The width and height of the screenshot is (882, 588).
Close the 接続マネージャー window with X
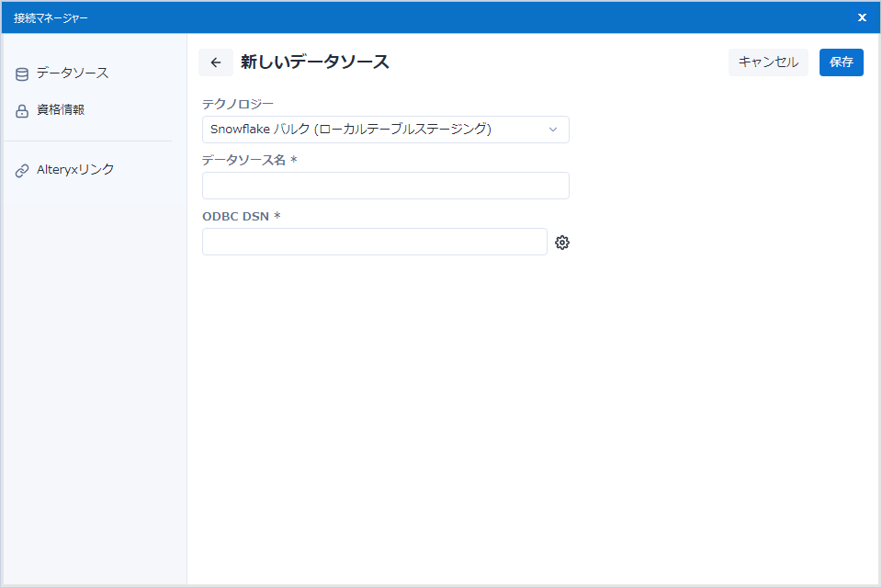[862, 17]
